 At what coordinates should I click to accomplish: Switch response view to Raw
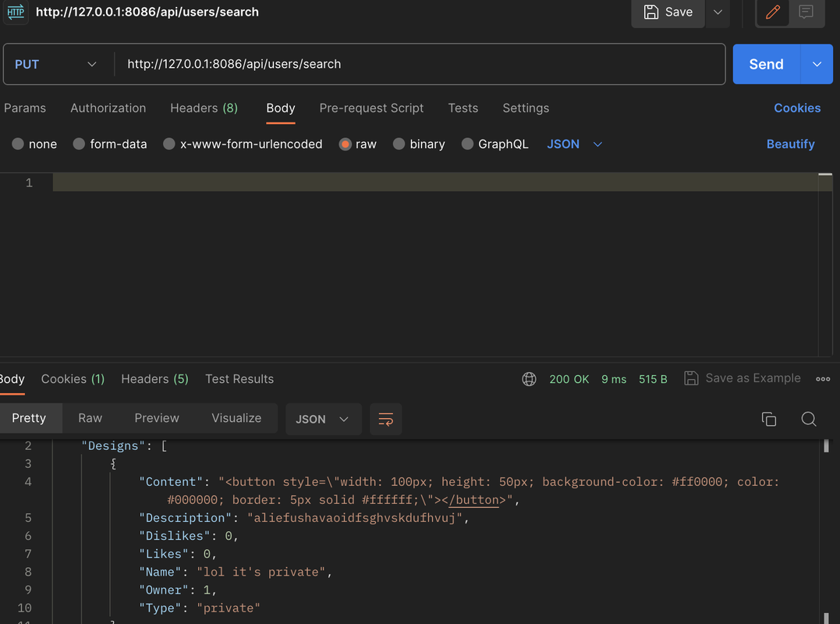90,418
